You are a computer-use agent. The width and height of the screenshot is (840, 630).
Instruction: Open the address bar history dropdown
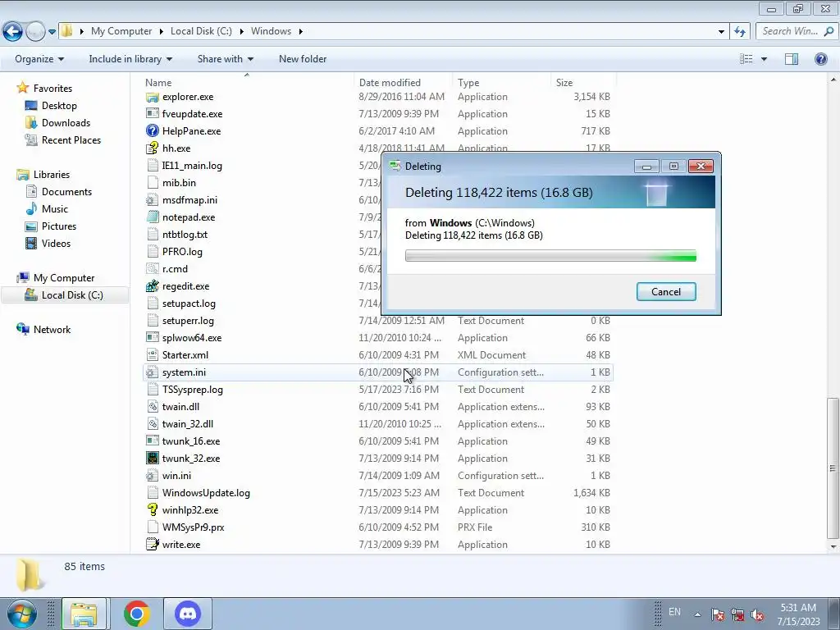(721, 32)
